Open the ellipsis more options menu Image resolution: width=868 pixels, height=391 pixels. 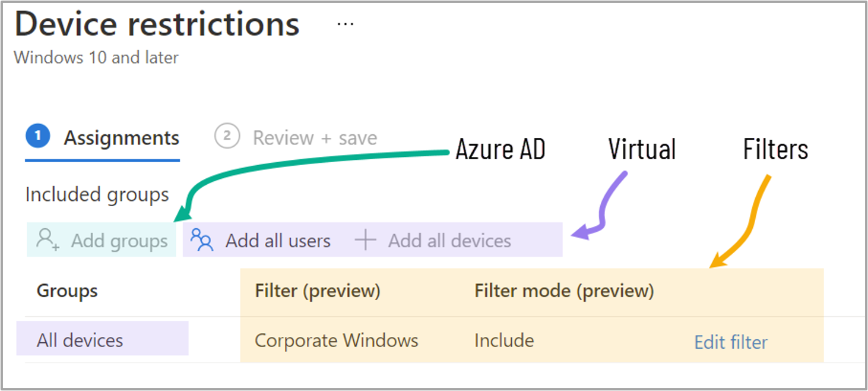pyautogui.click(x=345, y=24)
